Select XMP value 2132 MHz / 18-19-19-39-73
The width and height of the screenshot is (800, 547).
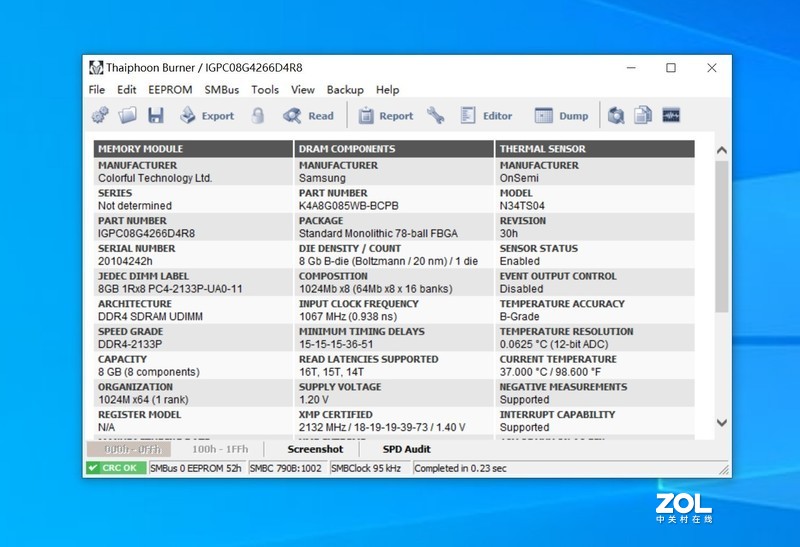coord(382,427)
